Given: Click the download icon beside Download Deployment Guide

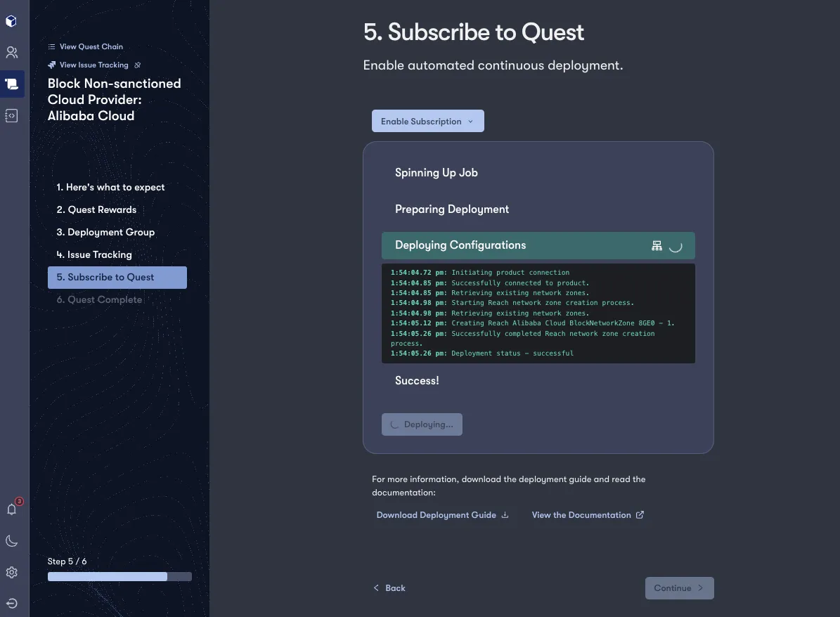Looking at the screenshot, I should coord(504,514).
